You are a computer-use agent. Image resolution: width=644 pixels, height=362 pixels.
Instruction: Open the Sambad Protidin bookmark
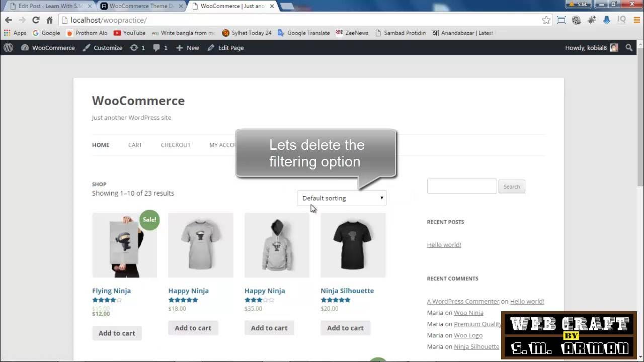[x=400, y=33]
